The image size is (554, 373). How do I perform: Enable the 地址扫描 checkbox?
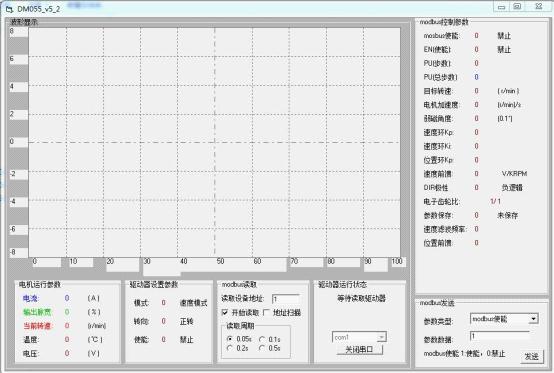pos(266,312)
